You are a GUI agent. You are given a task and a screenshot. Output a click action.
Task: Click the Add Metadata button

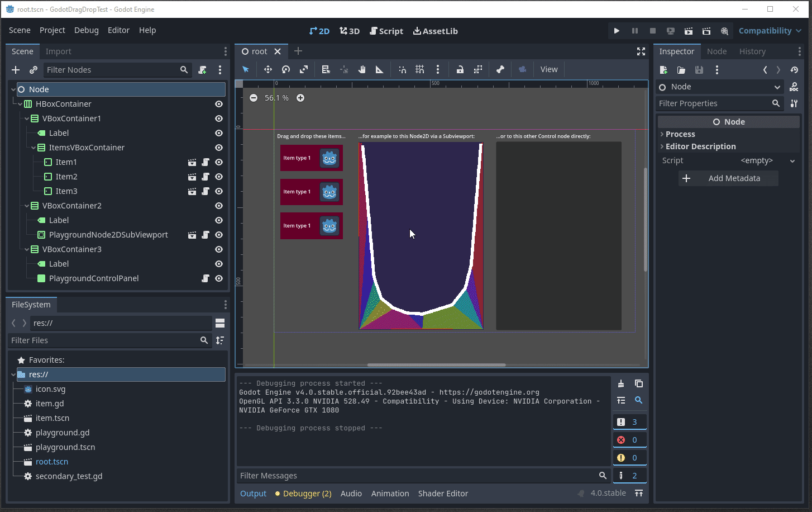(x=728, y=178)
